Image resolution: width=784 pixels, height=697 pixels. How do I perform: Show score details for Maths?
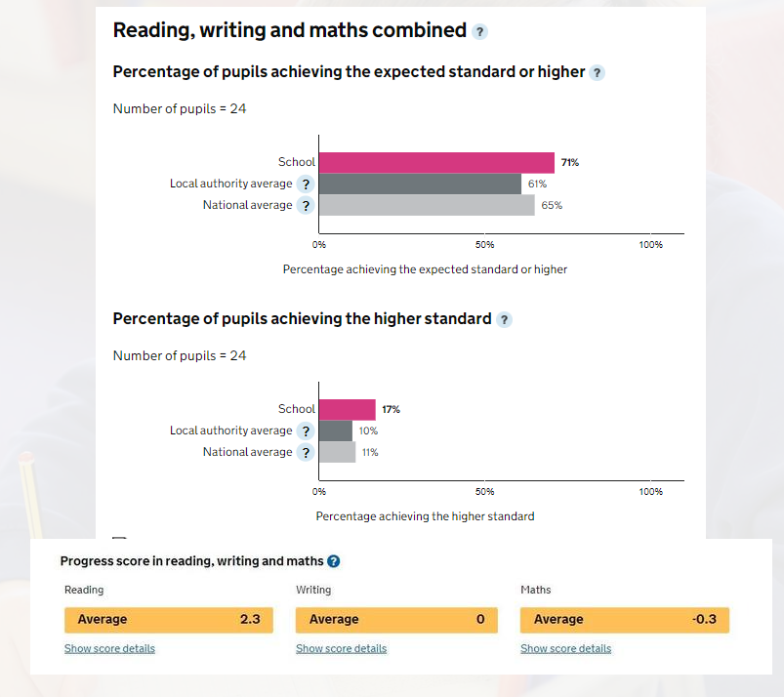565,648
